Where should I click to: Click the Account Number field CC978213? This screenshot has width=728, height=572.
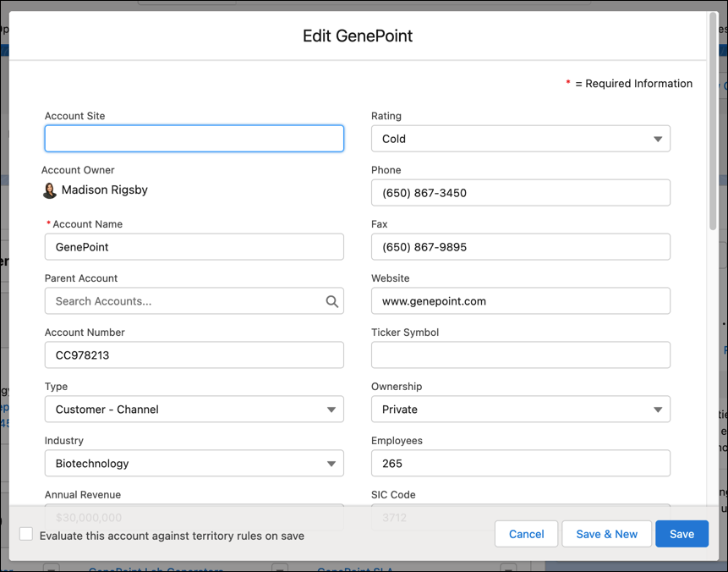coord(194,355)
